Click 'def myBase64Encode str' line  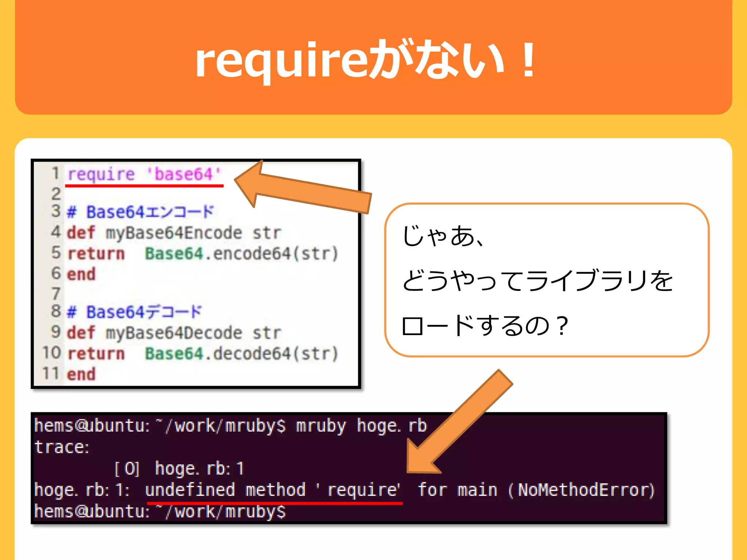(x=174, y=233)
